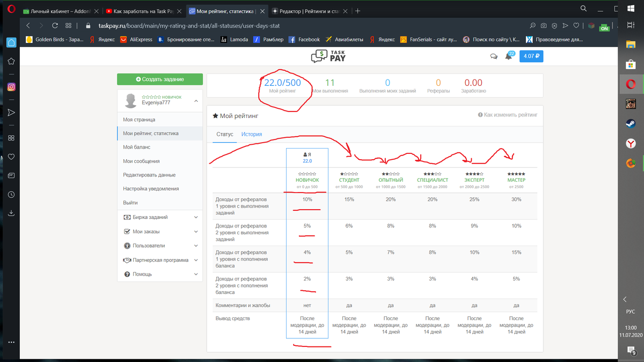644x362 pixels.
Task: Expand the Биржа заданий section
Action: pos(160,217)
